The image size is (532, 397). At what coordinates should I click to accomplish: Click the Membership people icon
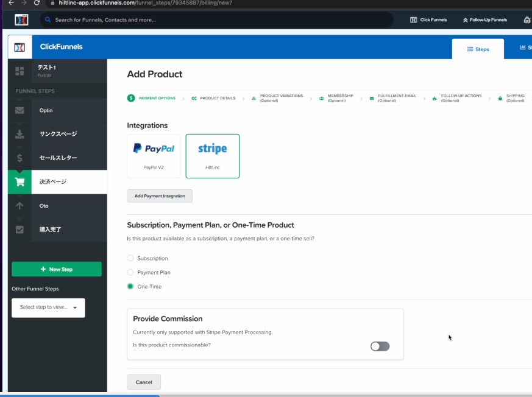tap(321, 98)
